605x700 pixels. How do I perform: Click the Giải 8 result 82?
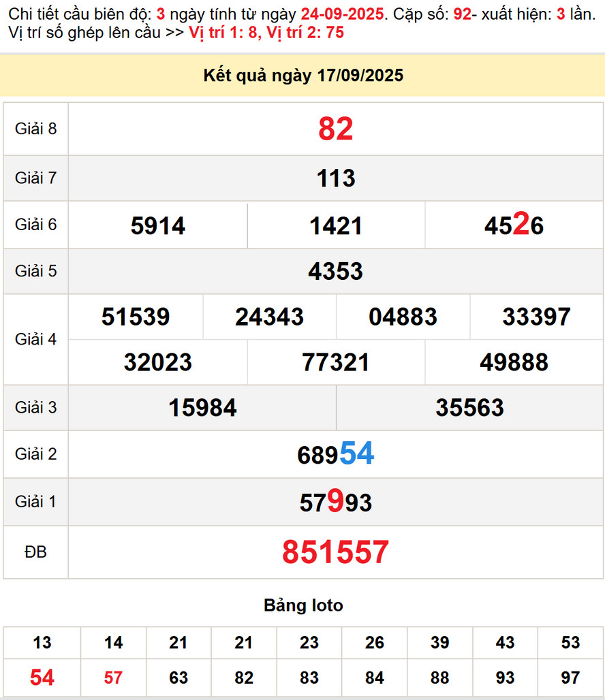point(336,129)
